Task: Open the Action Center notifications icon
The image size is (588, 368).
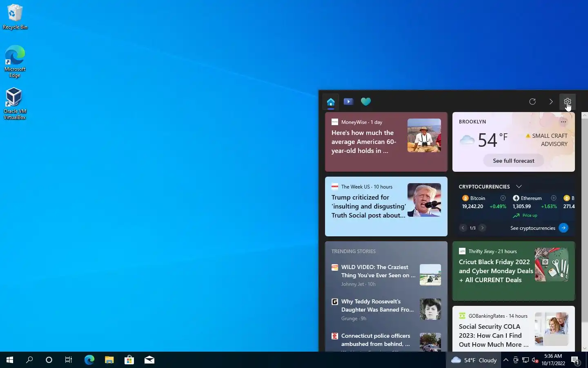Action: pos(575,360)
